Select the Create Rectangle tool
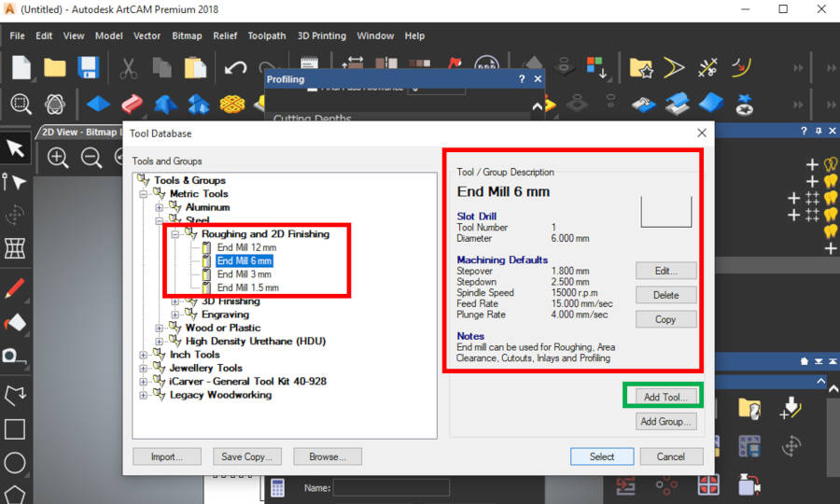840x504 pixels. pyautogui.click(x=14, y=429)
